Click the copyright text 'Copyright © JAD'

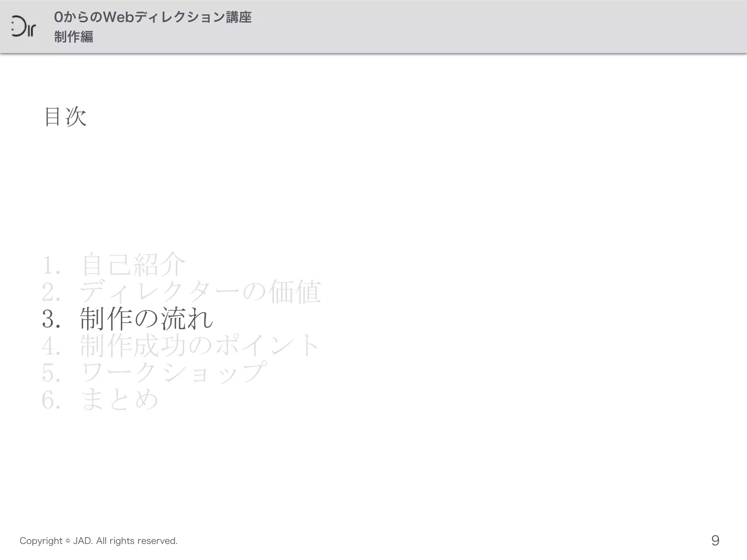click(56, 541)
